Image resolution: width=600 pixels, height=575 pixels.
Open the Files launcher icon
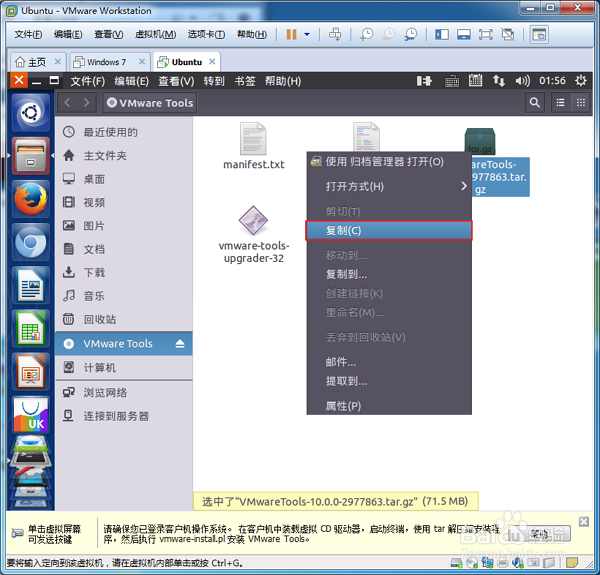(31, 156)
